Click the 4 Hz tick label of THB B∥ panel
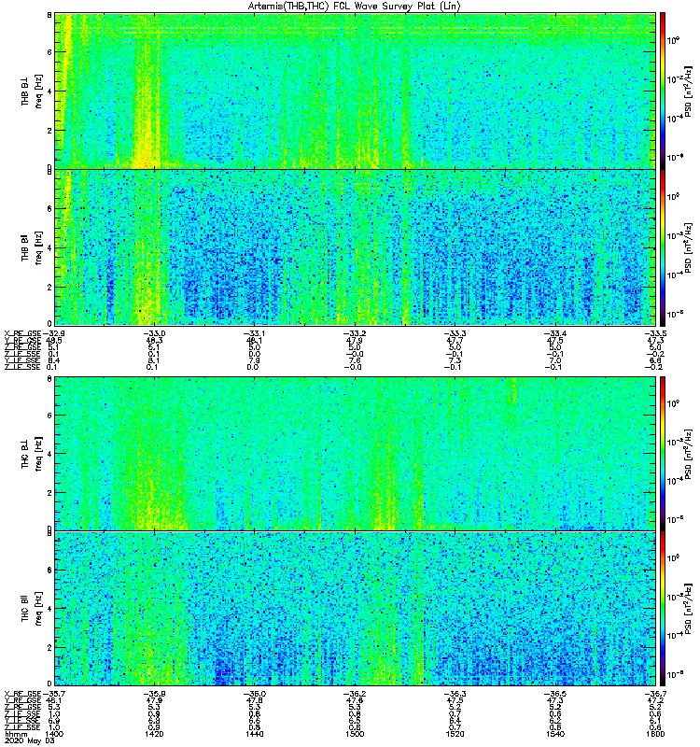The height and width of the screenshot is (747, 700). pyautogui.click(x=49, y=247)
